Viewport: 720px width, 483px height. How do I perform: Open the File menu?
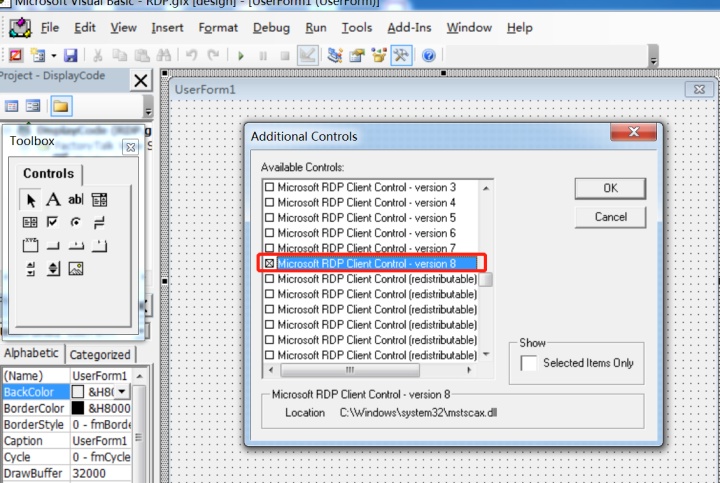(x=50, y=28)
